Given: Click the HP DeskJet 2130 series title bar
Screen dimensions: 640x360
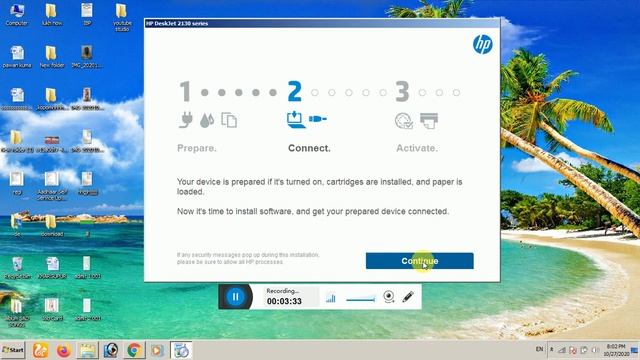Looking at the screenshot, I should tap(322, 23).
